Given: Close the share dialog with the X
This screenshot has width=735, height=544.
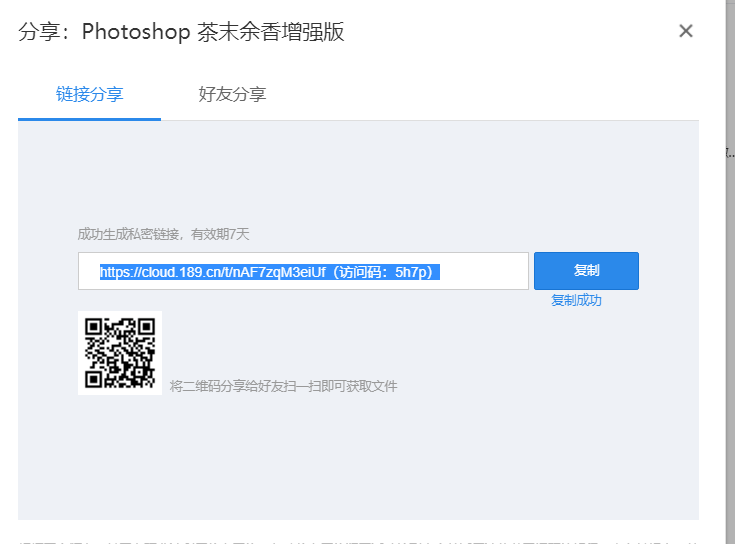Looking at the screenshot, I should tap(685, 31).
